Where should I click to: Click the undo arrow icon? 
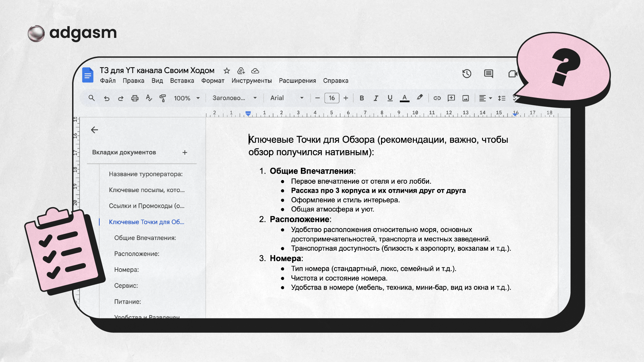(x=107, y=98)
